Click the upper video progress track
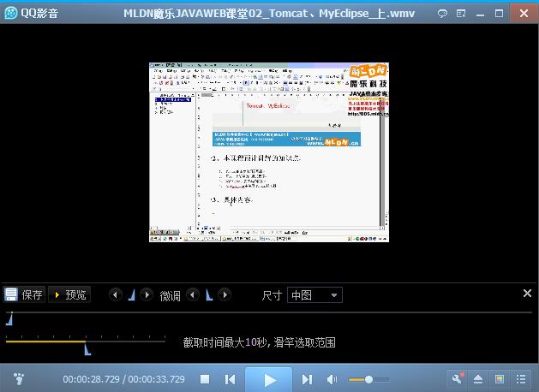The image size is (539, 392). [269, 312]
